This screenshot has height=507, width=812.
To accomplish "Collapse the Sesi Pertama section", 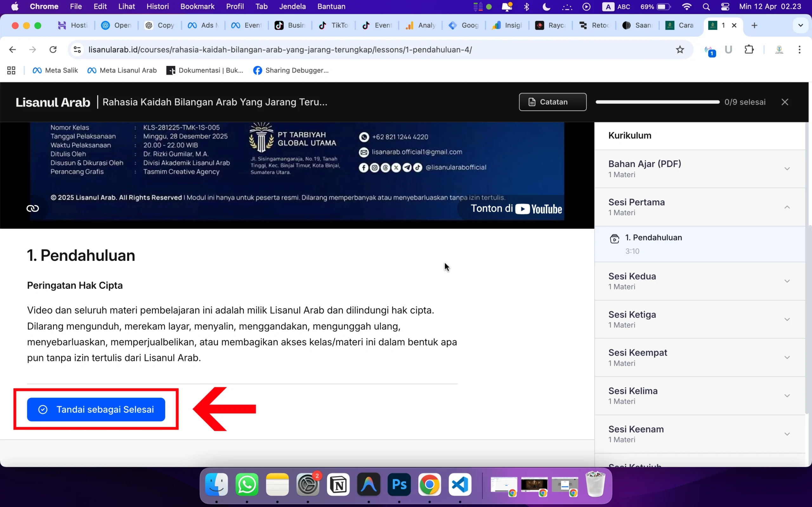I will [787, 207].
